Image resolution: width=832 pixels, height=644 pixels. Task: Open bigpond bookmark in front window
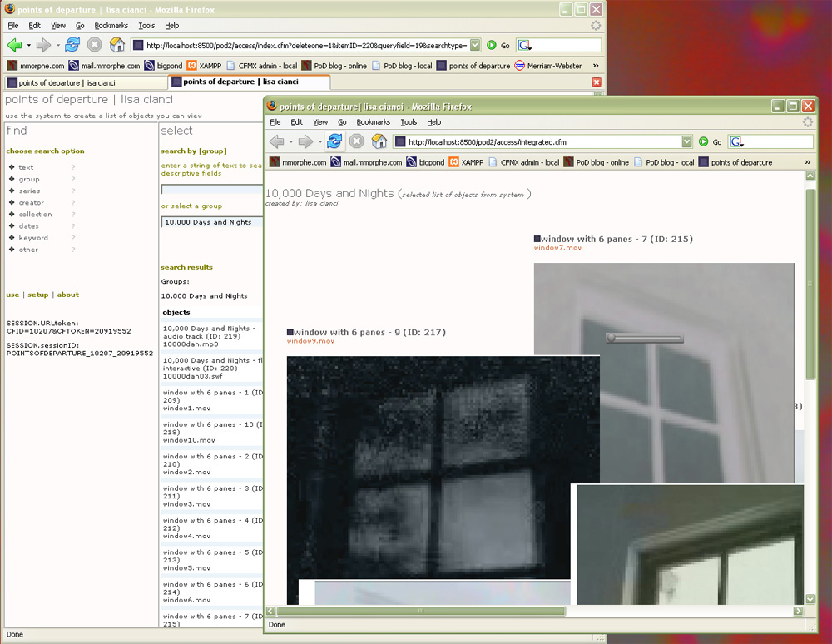425,162
